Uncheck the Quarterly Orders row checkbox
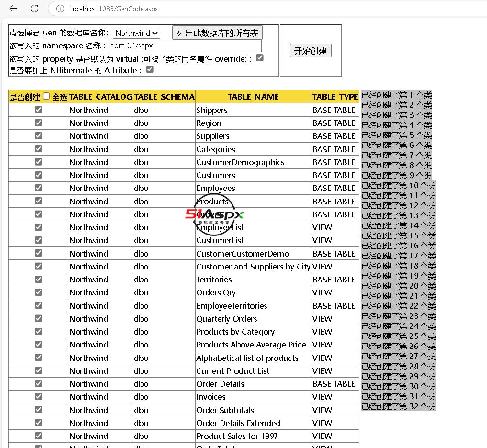487x448 pixels. coord(39,318)
